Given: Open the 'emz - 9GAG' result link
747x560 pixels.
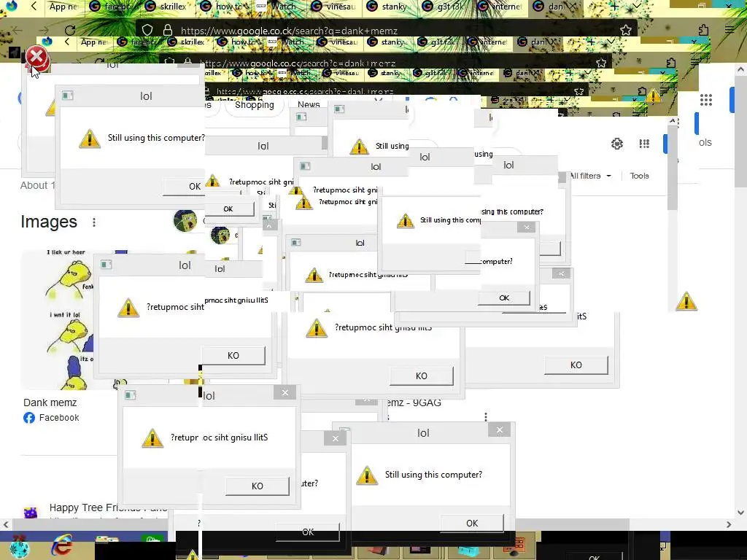Looking at the screenshot, I should (414, 402).
